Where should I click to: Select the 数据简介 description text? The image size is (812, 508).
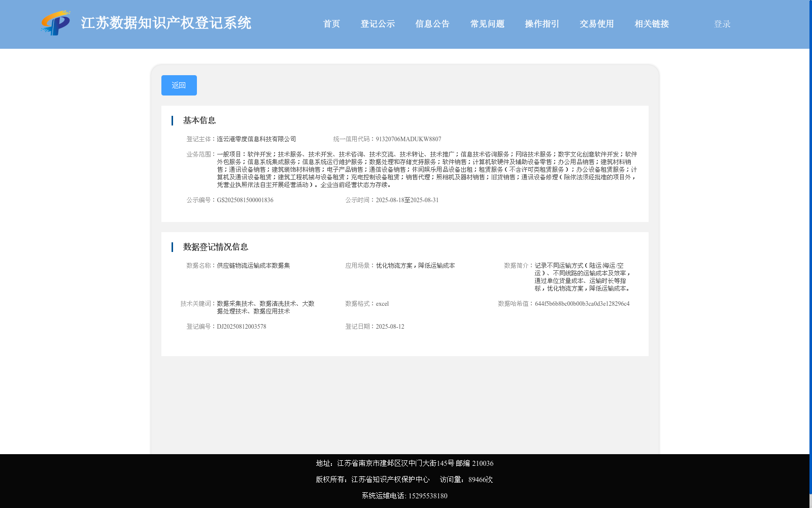(583, 277)
